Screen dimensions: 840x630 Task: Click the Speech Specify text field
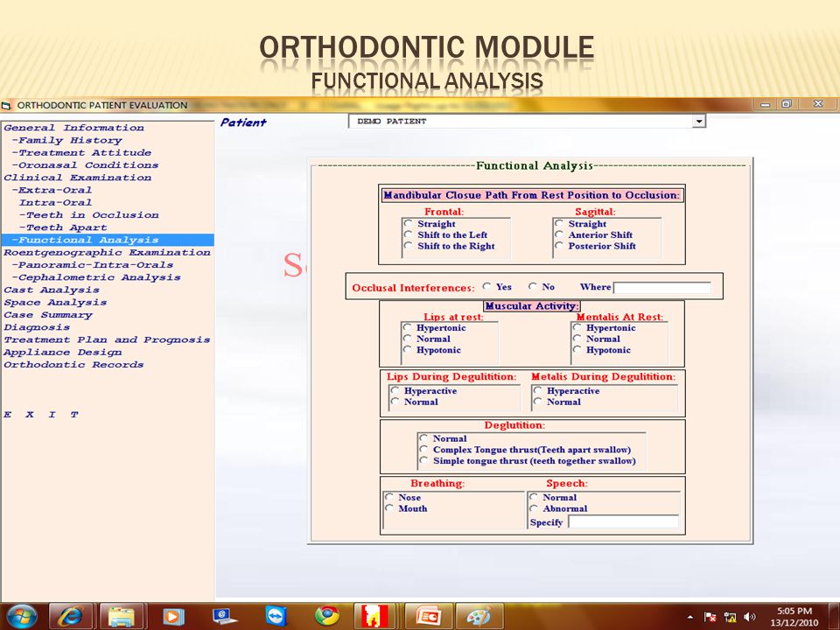click(624, 521)
